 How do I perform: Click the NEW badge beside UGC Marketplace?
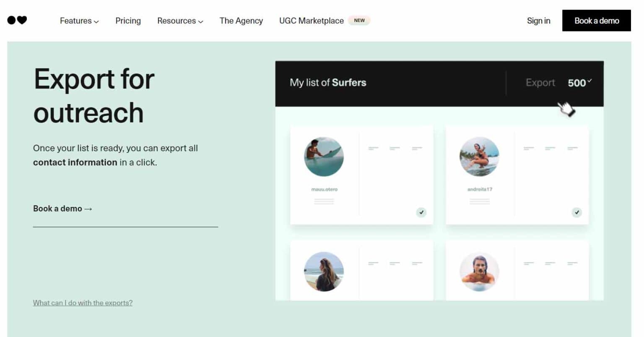(359, 20)
